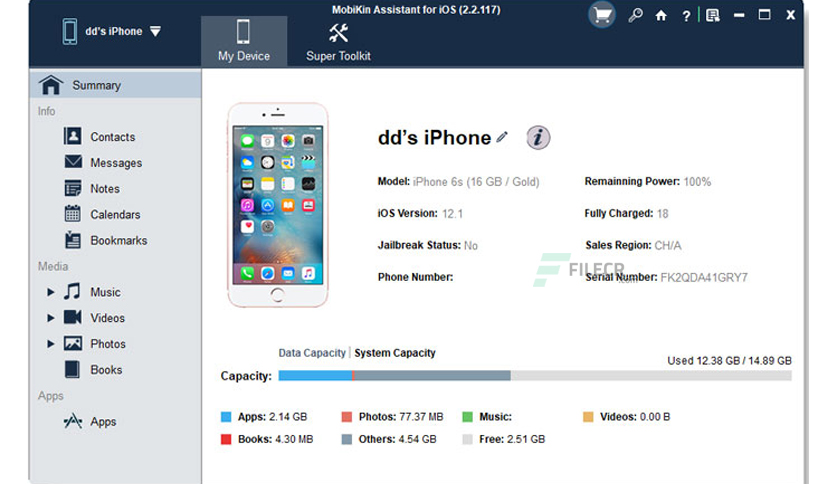
Task: Select the System Capacity tab
Action: (x=395, y=353)
